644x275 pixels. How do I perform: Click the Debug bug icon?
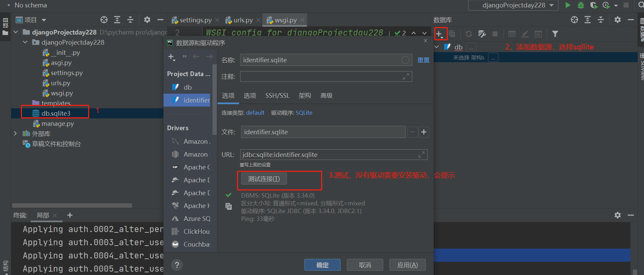coord(581,5)
